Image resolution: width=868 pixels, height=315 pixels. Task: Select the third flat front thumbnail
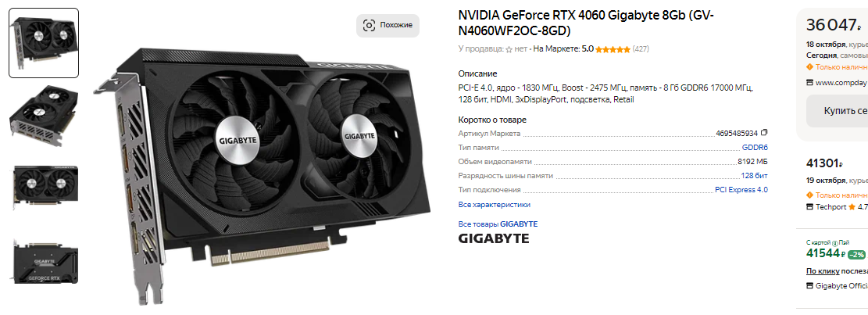[44, 186]
